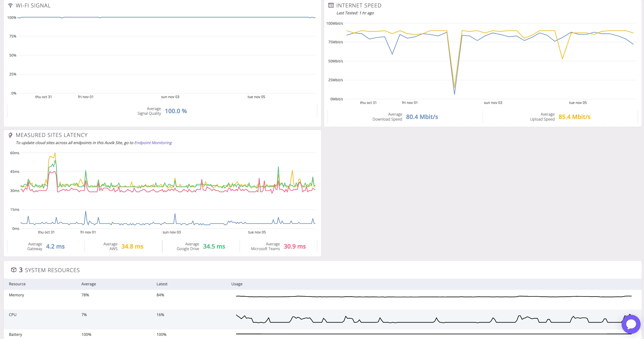Viewport: 644px width, 339px height.
Task: Click the Microsoft Teams 30.9 ms value
Action: (294, 247)
